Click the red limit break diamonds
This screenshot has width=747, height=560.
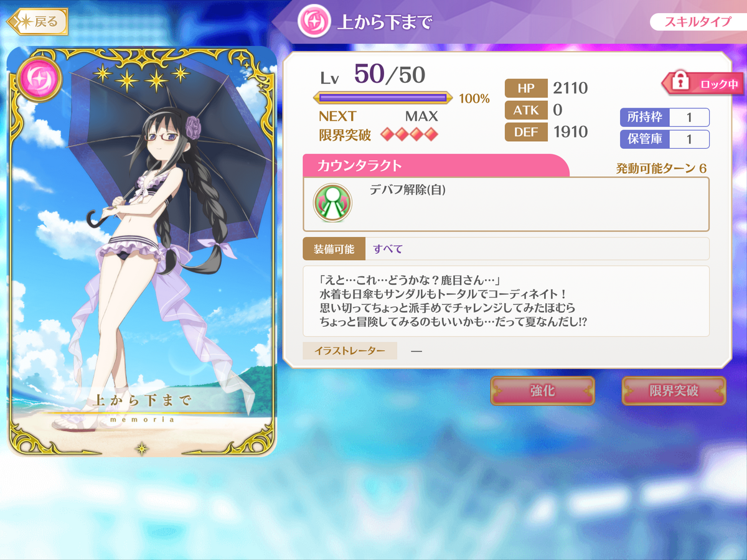click(x=410, y=134)
